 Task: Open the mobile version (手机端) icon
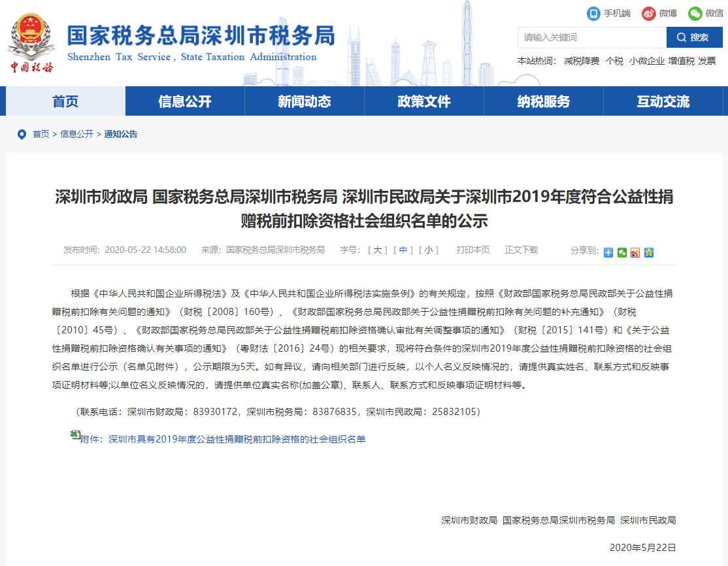click(x=593, y=13)
